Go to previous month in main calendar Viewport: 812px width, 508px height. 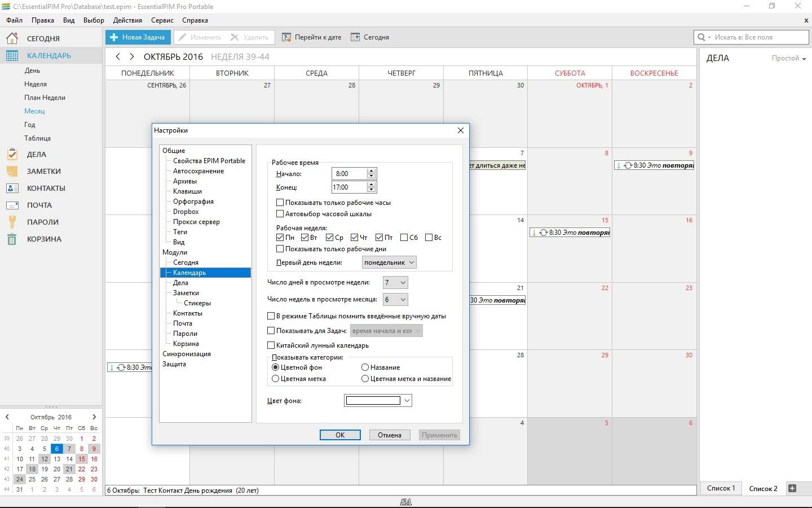point(117,56)
